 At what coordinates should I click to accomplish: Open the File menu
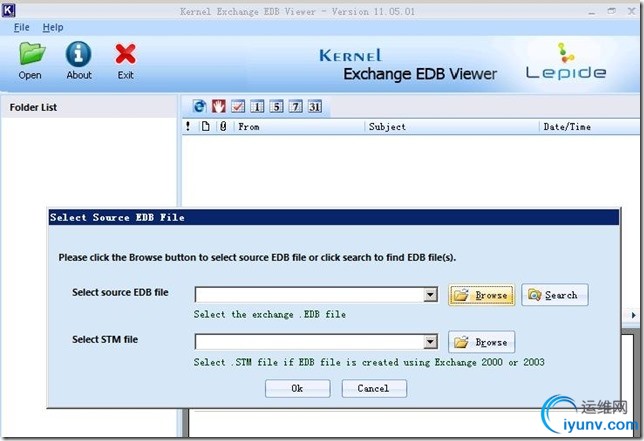click(x=21, y=28)
